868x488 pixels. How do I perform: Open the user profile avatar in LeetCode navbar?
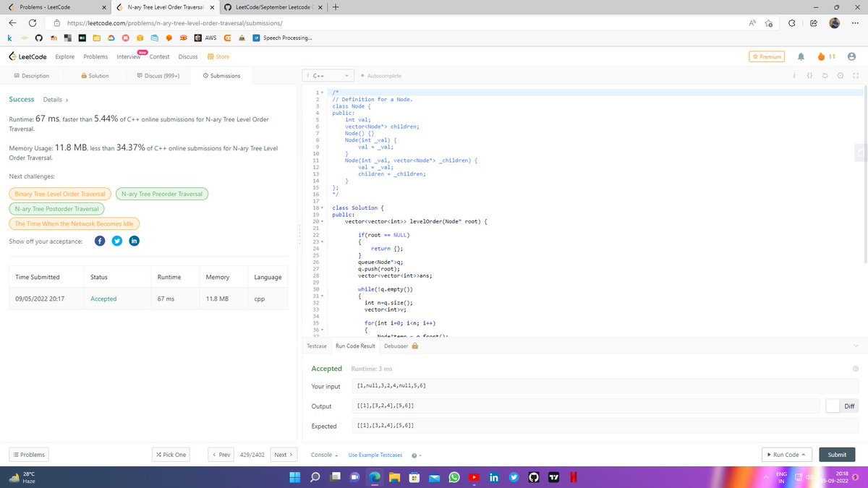pos(850,56)
